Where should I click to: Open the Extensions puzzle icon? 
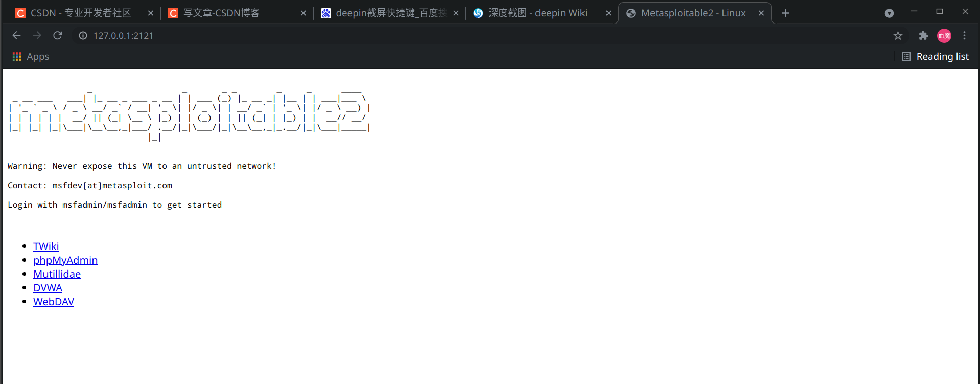923,35
